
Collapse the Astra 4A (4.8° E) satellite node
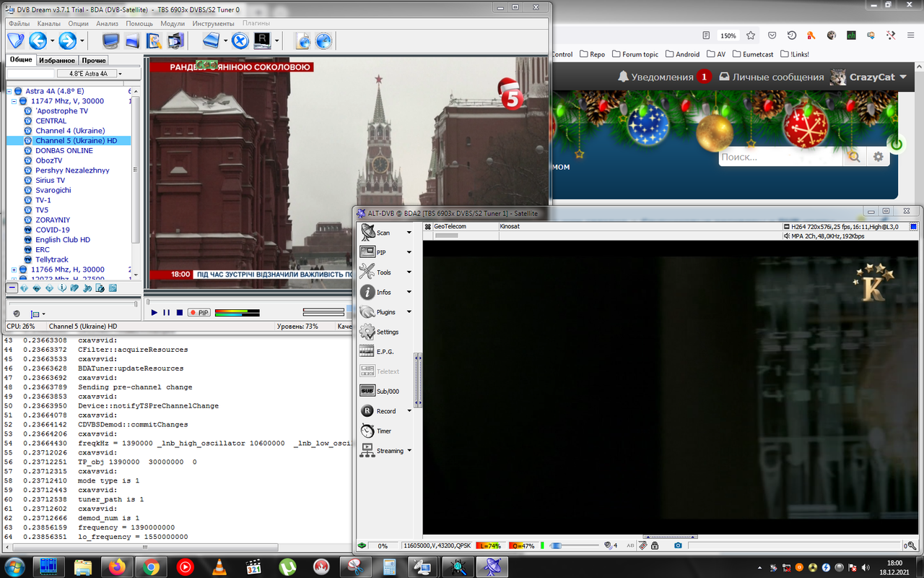tap(9, 91)
